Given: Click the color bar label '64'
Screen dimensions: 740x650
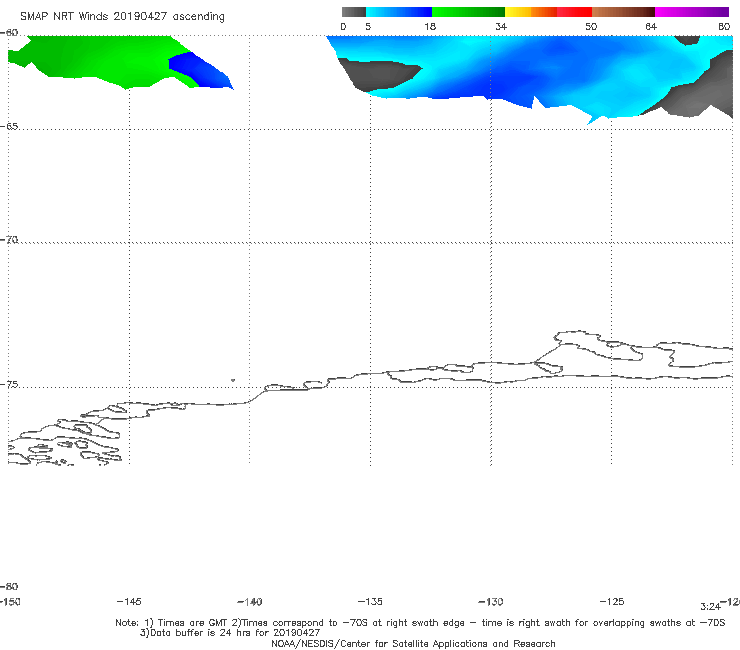Looking at the screenshot, I should pos(651,27).
